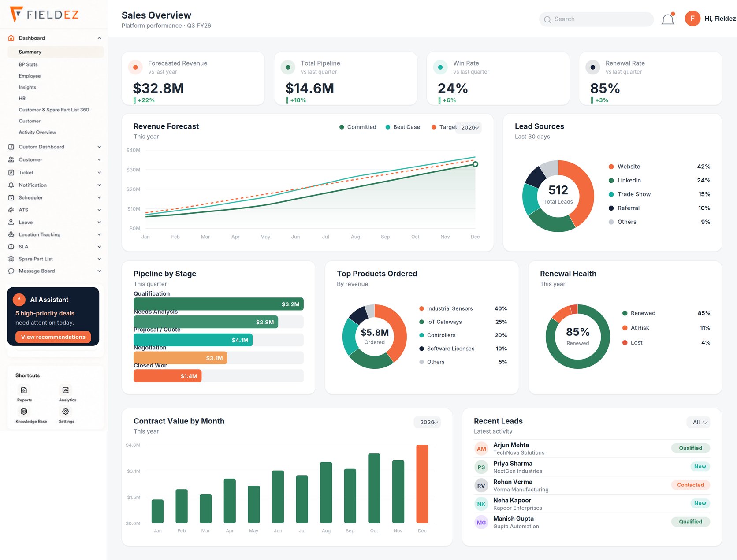737x560 pixels.
Task: Click the Spare Part List gear icon
Action: tap(11, 259)
